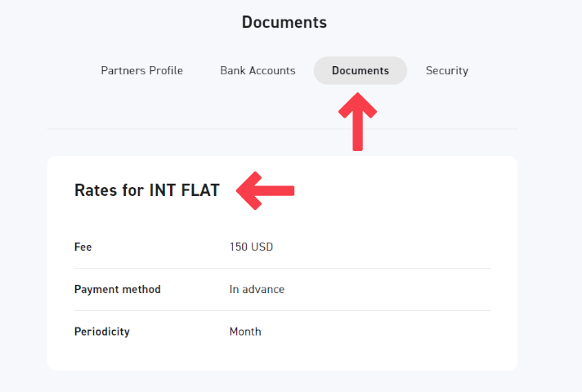Click blank space below the Periodicity row
Screen dimensions: 582x392
[x=282, y=357]
